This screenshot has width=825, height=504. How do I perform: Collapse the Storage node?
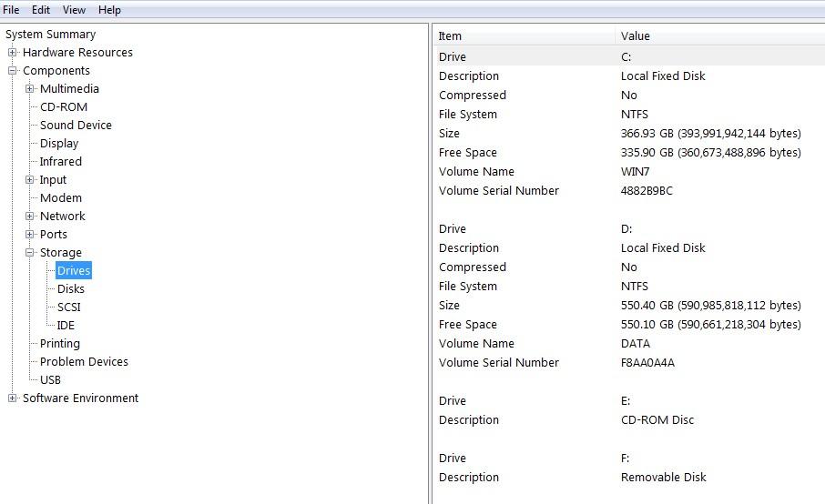click(x=30, y=253)
